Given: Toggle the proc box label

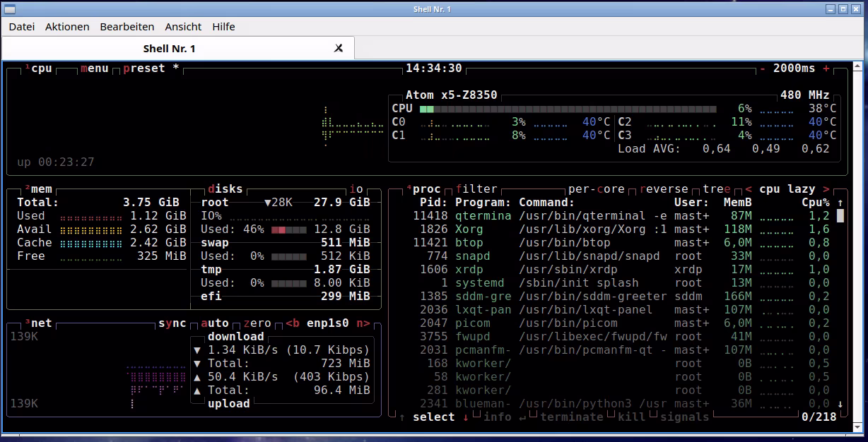Looking at the screenshot, I should pos(423,189).
